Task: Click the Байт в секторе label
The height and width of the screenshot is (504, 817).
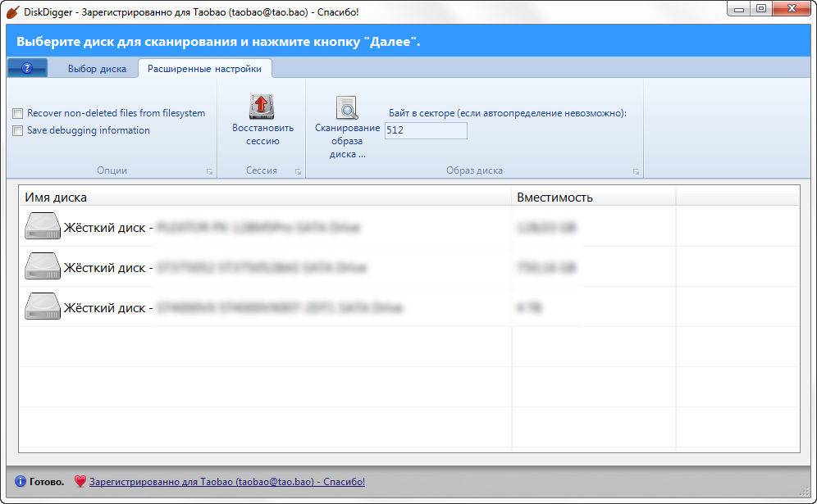Action: pyautogui.click(x=508, y=113)
